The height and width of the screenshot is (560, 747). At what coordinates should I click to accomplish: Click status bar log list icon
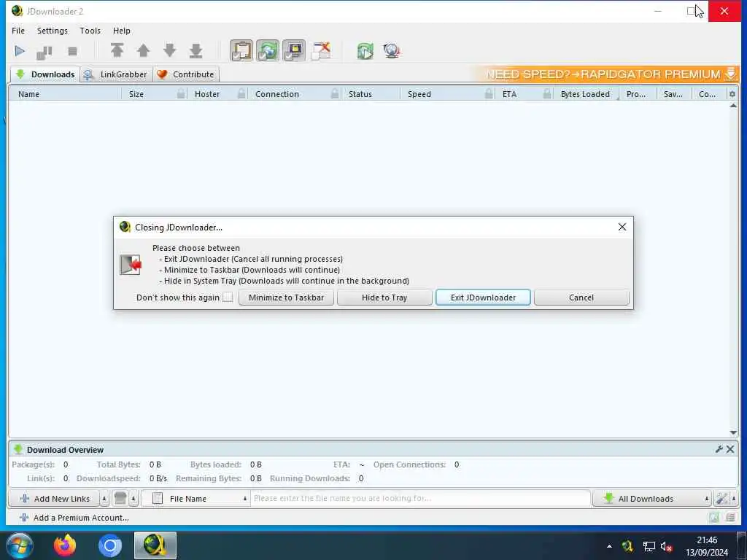coord(730,518)
